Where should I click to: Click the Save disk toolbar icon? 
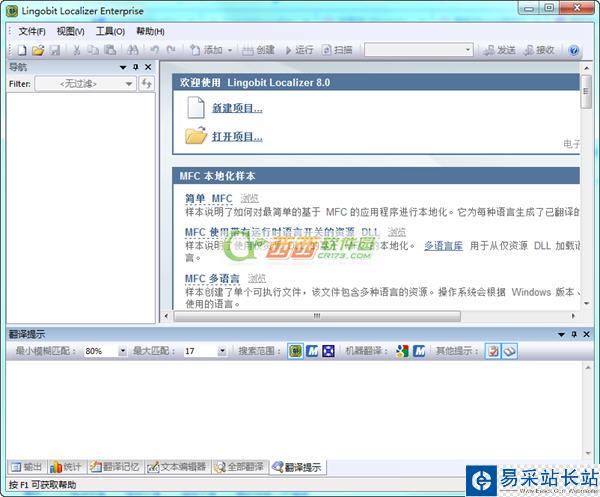click(55, 50)
